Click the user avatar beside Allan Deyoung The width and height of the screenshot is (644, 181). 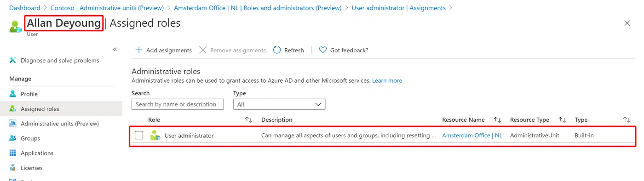point(16,26)
